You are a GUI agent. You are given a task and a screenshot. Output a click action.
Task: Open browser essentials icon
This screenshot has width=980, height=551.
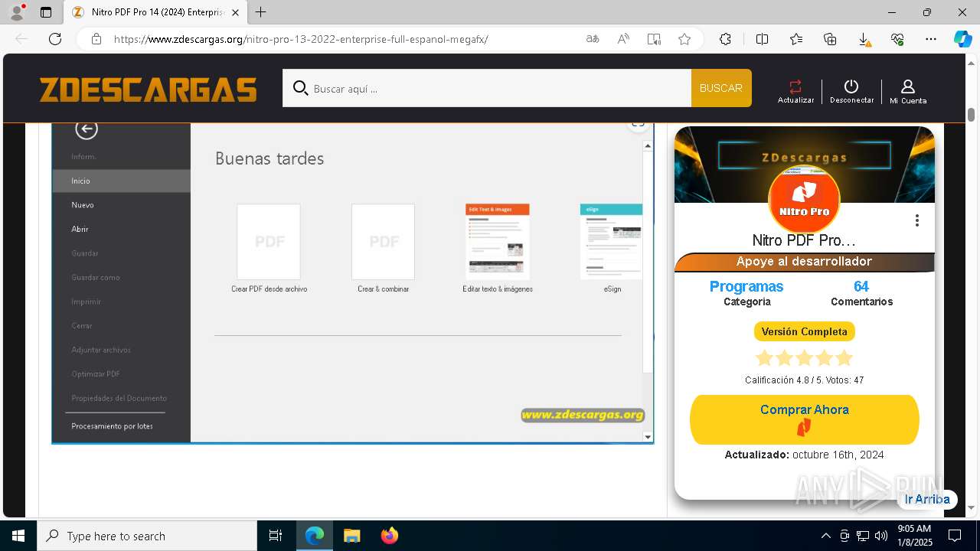click(897, 39)
